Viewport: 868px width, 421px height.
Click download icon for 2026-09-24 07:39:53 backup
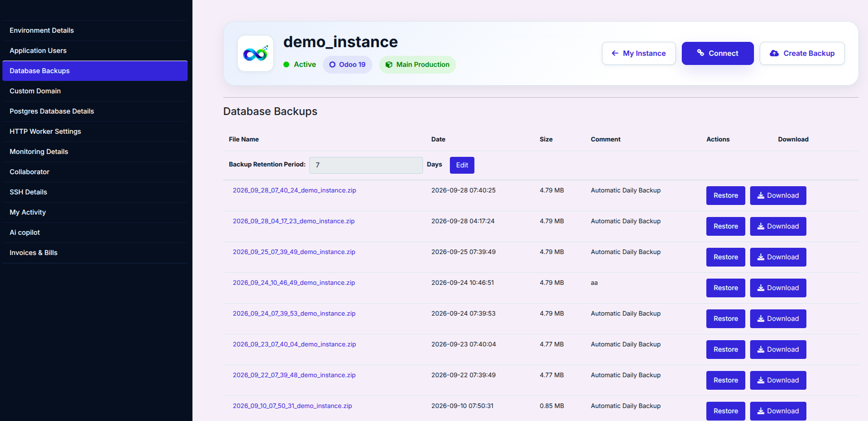pos(761,319)
